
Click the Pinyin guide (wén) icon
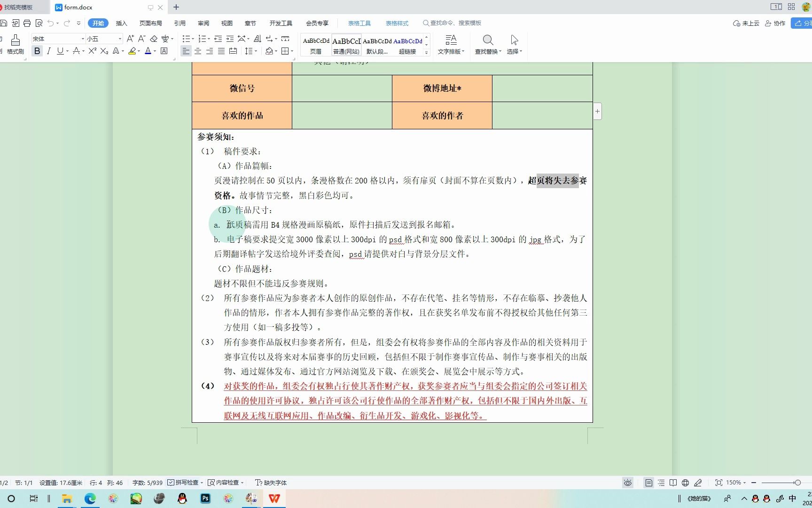coord(165,39)
